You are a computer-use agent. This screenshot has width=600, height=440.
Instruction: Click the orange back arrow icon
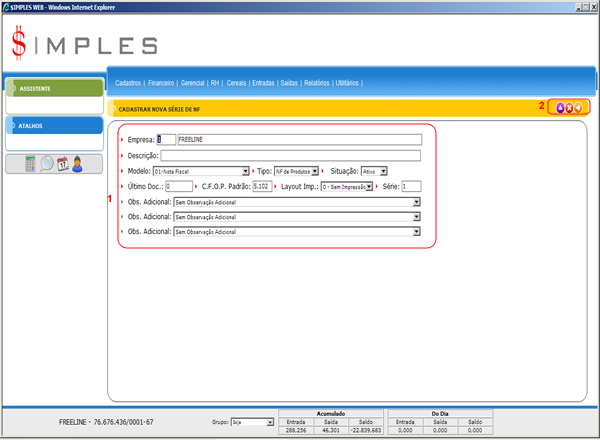579,107
